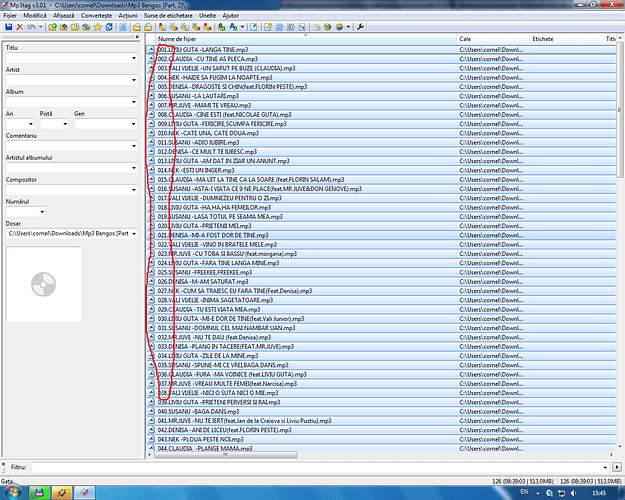This screenshot has width=625, height=500.
Task: Expand the Artist field dropdown
Action: [134, 80]
